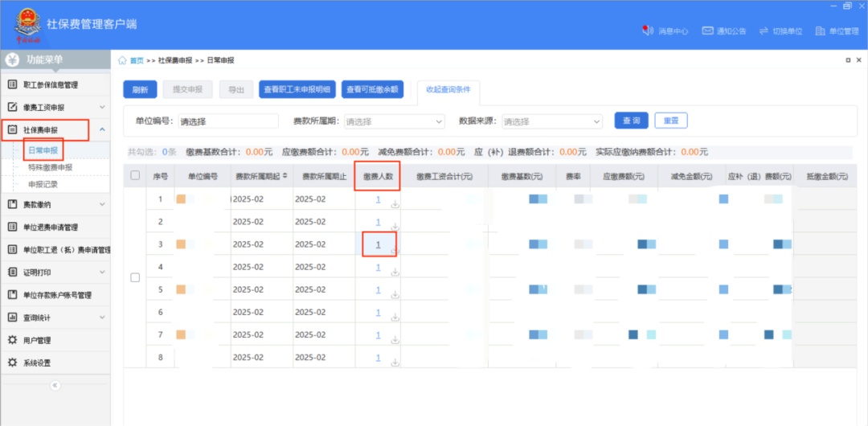Switch to 收起查询条件 tab
Image resolution: width=868 pixels, height=426 pixels.
448,89
